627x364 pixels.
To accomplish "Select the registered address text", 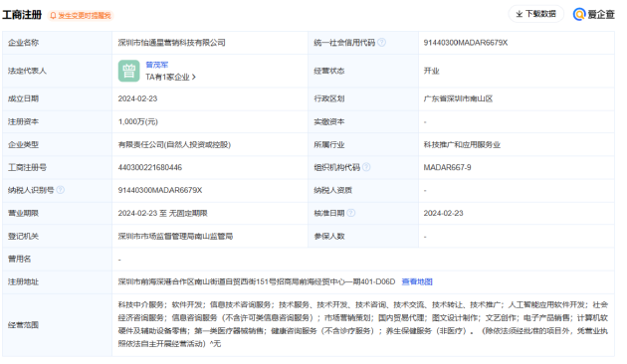I will click(x=257, y=282).
